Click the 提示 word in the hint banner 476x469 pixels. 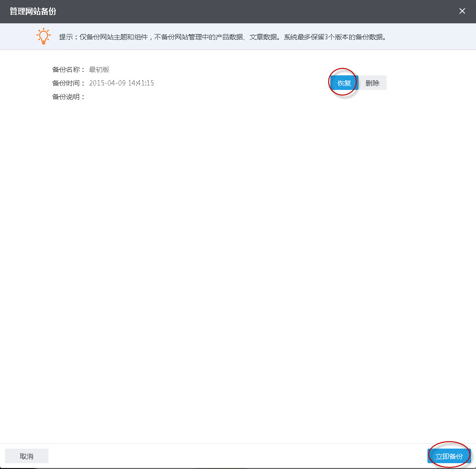(66, 37)
